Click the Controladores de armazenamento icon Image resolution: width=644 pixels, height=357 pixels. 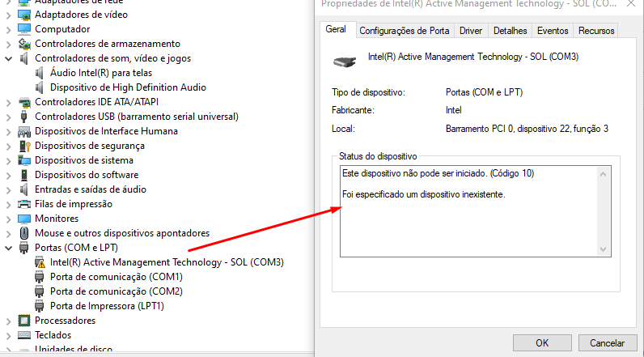[x=24, y=44]
